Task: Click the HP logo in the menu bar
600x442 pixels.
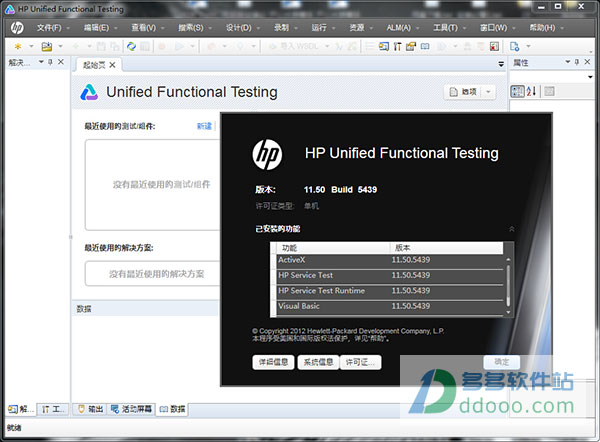Action: click(16, 28)
